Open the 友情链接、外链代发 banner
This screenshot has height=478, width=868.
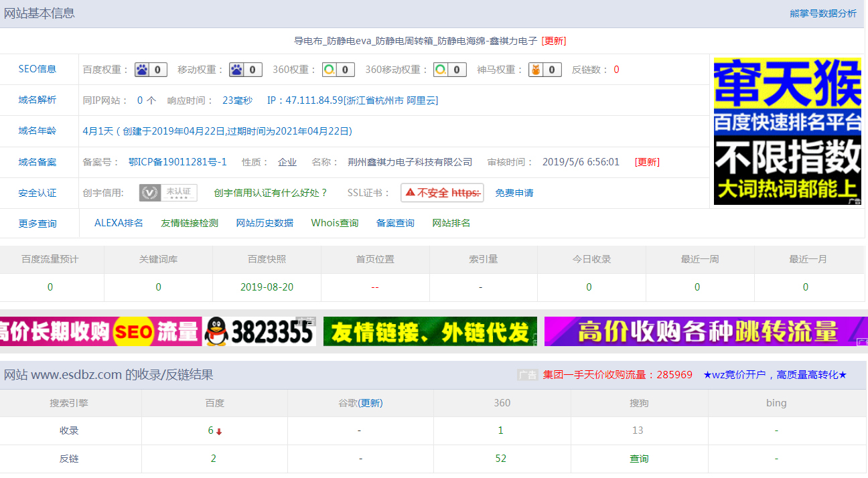(x=430, y=331)
